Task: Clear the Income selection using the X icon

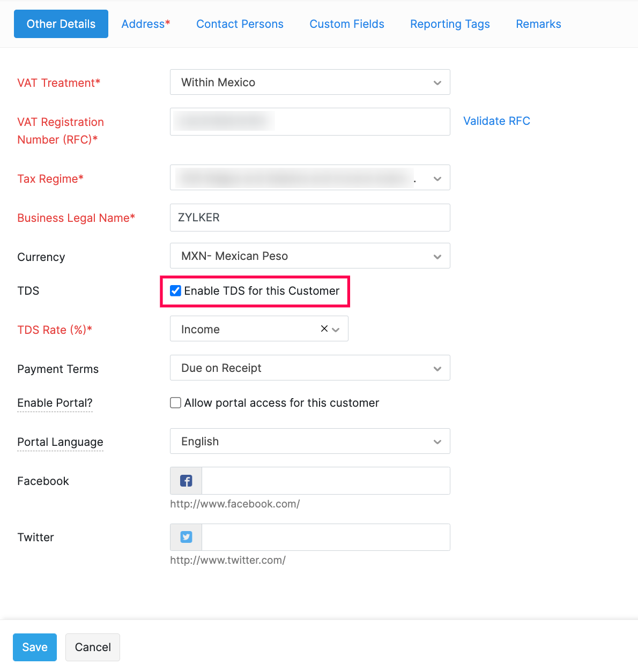Action: click(x=324, y=328)
